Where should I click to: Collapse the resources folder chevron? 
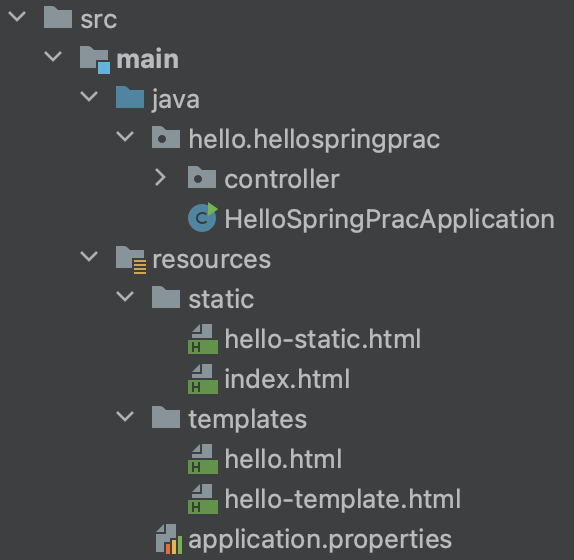coord(89,257)
